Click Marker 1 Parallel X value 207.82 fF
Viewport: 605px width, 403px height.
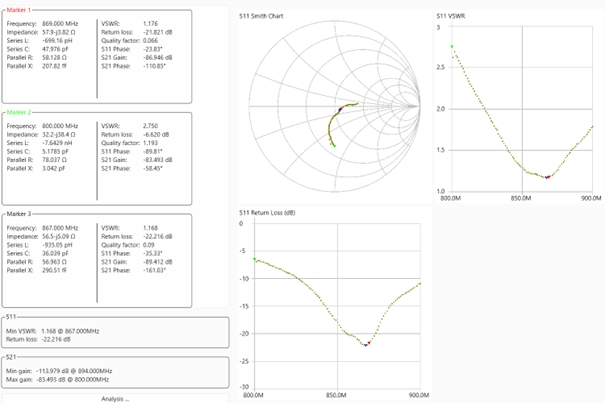54,66
